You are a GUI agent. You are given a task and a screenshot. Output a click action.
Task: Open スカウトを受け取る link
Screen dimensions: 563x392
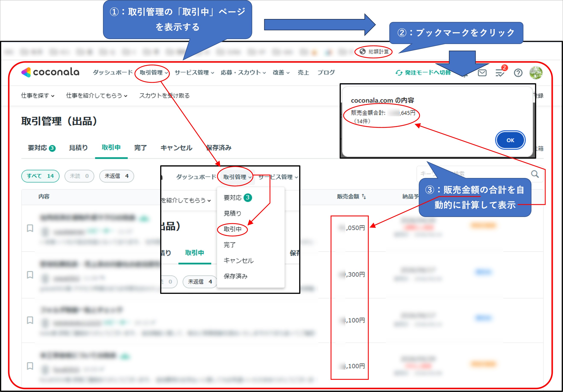(164, 96)
